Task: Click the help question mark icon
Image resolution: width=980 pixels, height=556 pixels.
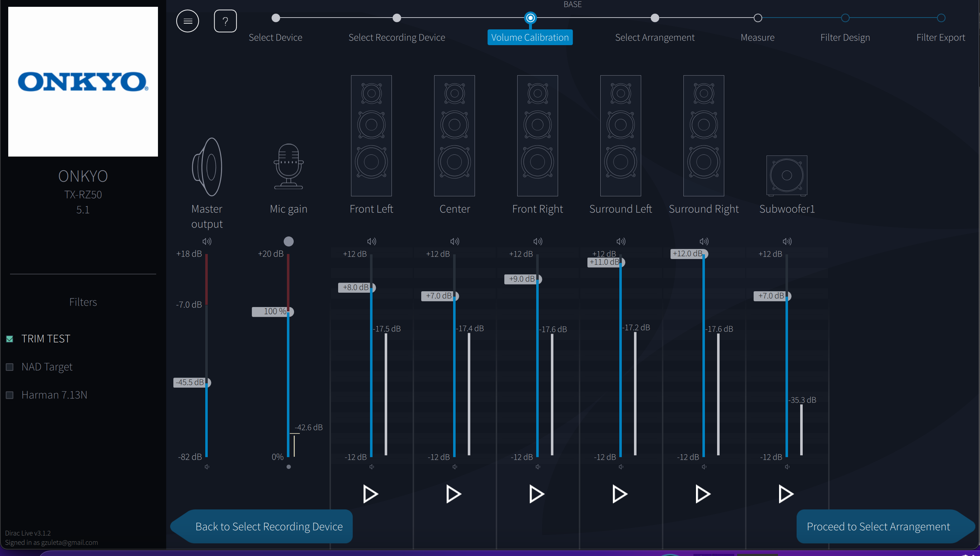Action: [225, 21]
